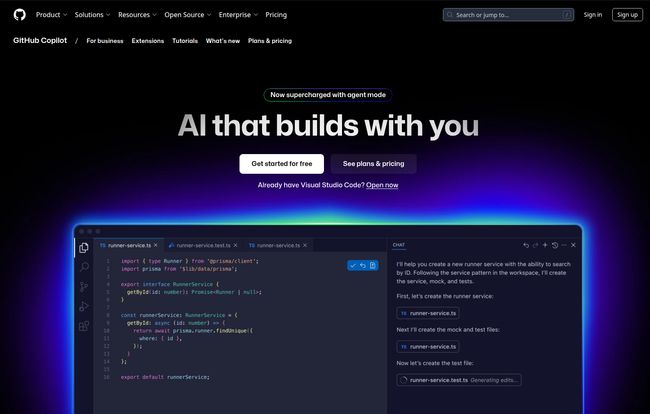Open the Source Control sidebar icon
This screenshot has width=650, height=414.
(84, 286)
